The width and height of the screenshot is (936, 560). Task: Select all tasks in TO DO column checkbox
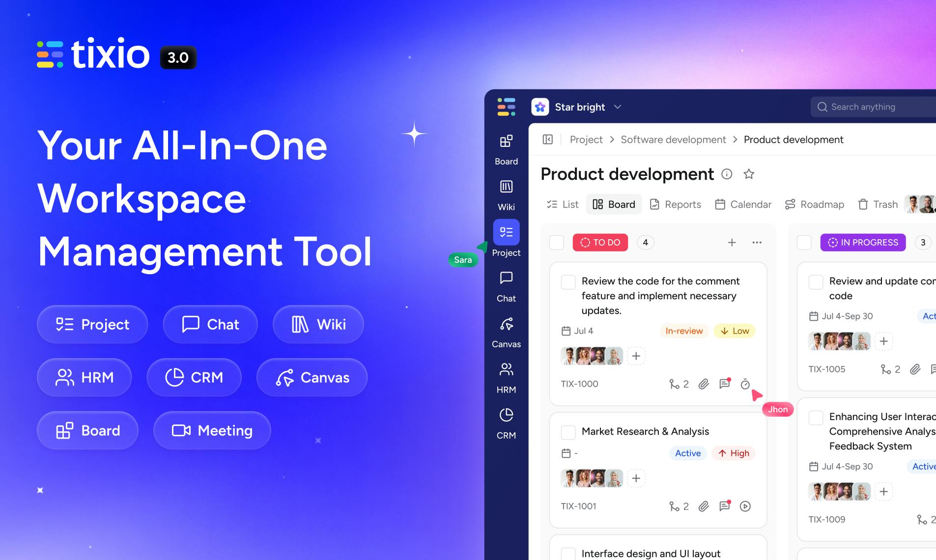tap(556, 242)
